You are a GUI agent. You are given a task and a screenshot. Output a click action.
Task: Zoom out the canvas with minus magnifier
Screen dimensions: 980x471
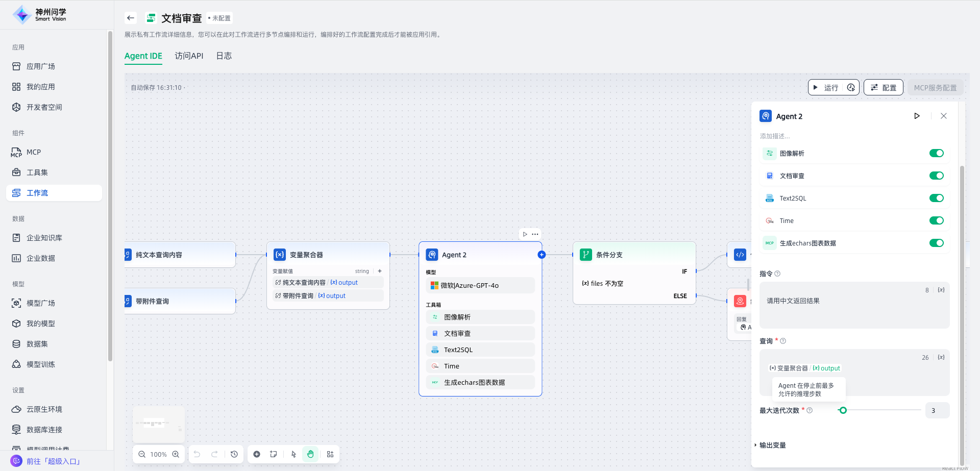(142, 454)
